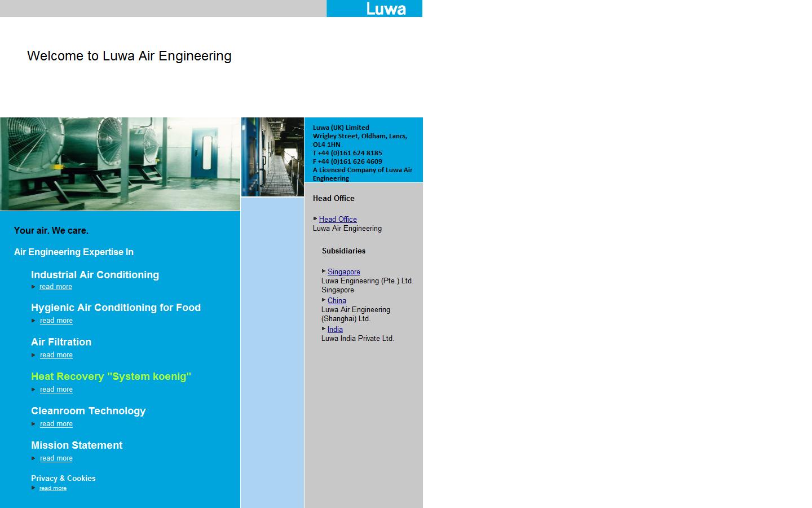Click the arrow marker next to Singapore
The width and height of the screenshot is (812, 508).
click(x=324, y=271)
